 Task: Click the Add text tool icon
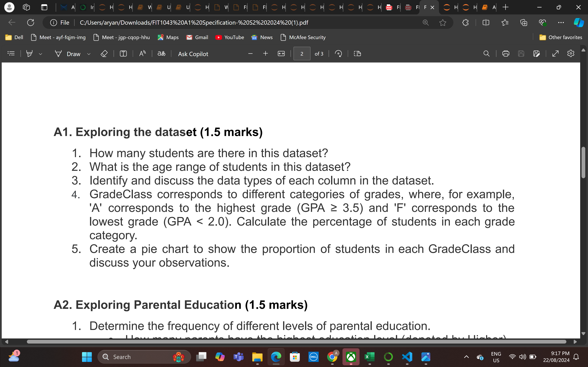click(x=123, y=54)
